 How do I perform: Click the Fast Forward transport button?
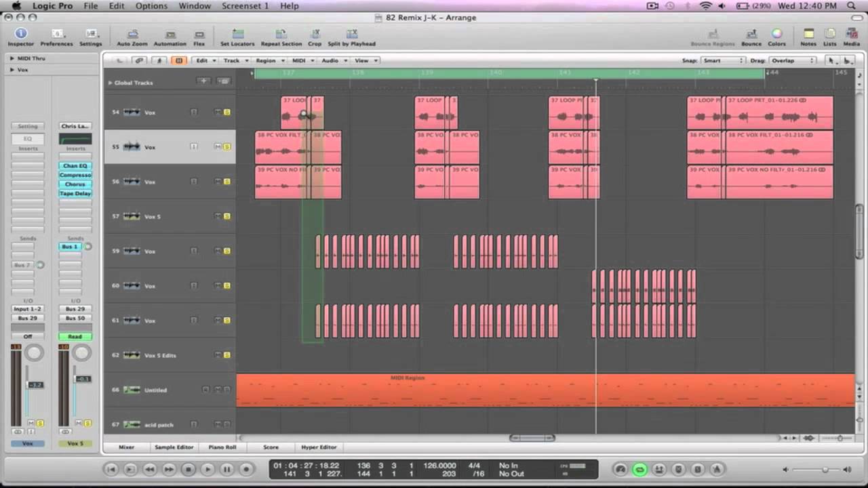(169, 469)
